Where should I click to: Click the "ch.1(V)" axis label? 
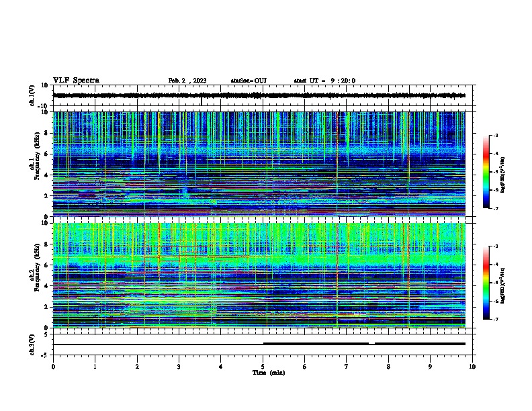32,95
